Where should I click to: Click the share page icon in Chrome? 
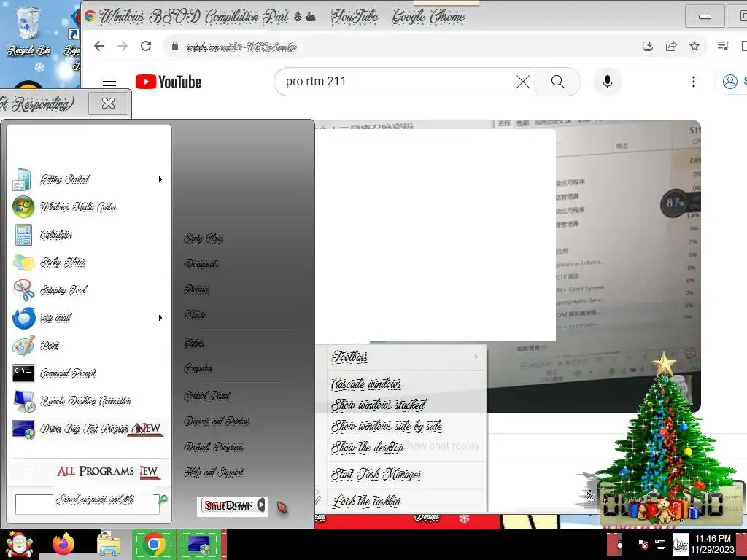point(671,46)
